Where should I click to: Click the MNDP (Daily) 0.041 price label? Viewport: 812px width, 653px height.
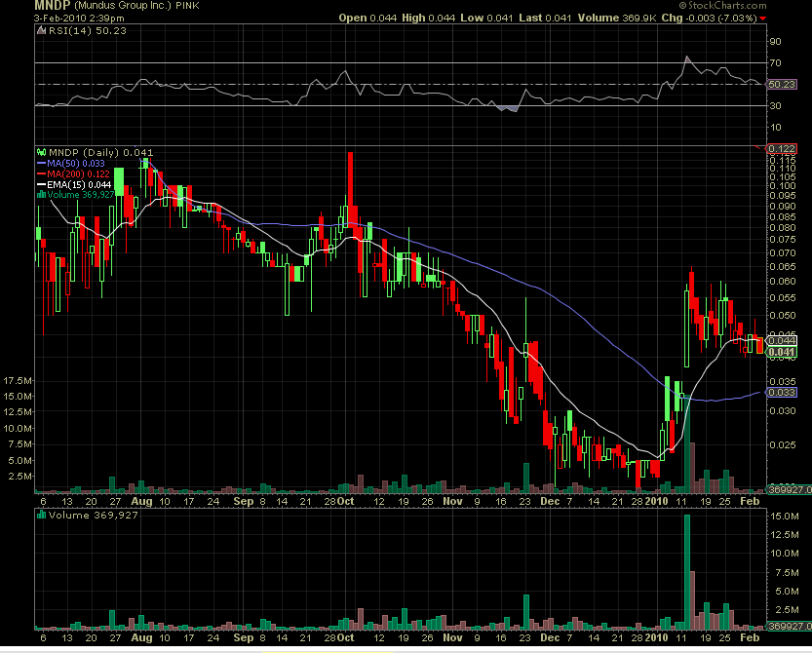pyautogui.click(x=101, y=152)
